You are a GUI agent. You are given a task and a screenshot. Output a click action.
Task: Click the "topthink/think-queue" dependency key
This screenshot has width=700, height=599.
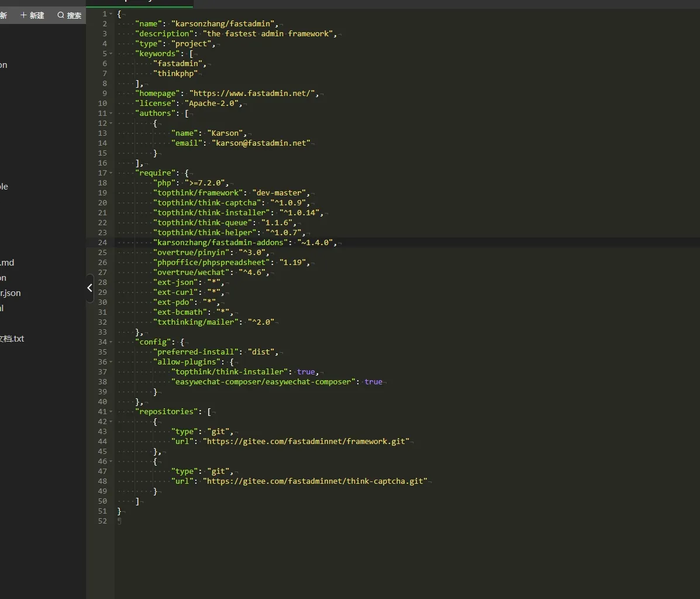[202, 222]
